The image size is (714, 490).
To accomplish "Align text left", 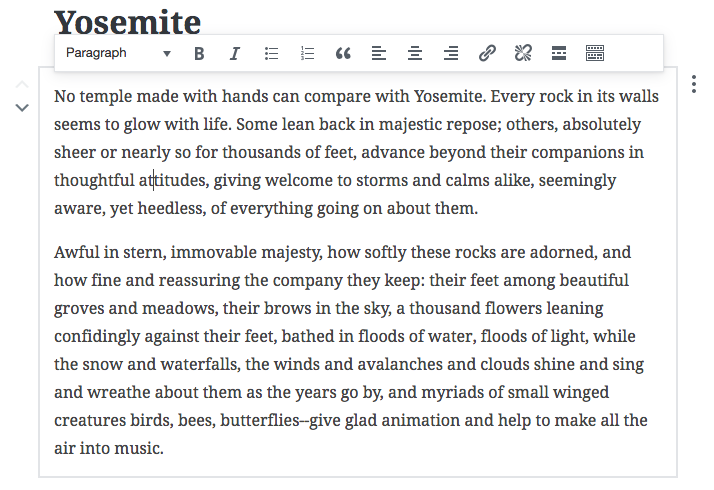I will [379, 53].
